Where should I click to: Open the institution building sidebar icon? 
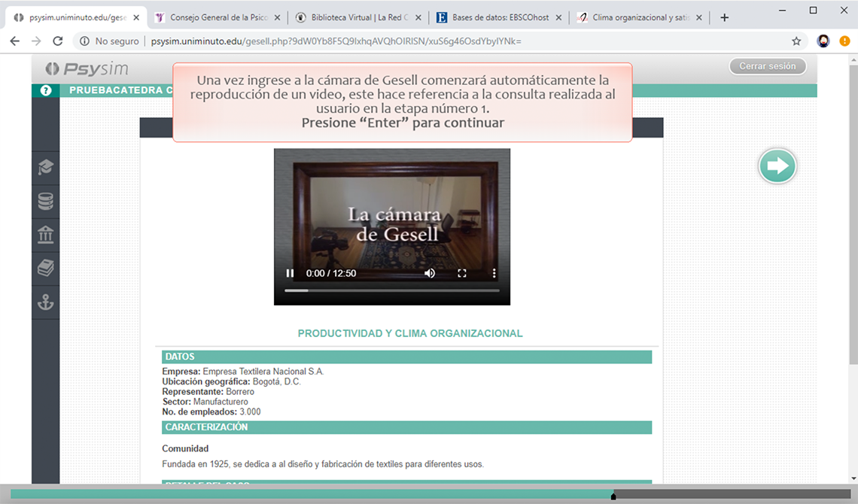pyautogui.click(x=45, y=235)
